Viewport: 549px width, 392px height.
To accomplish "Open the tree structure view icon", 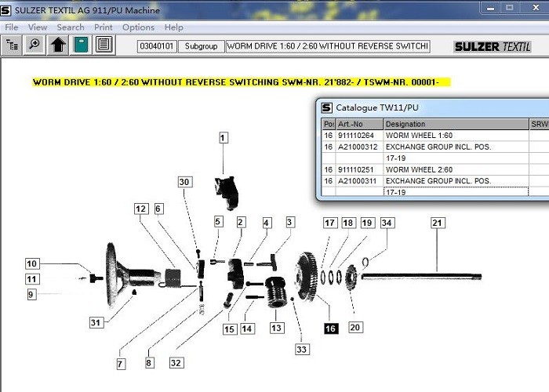I will pos(12,45).
